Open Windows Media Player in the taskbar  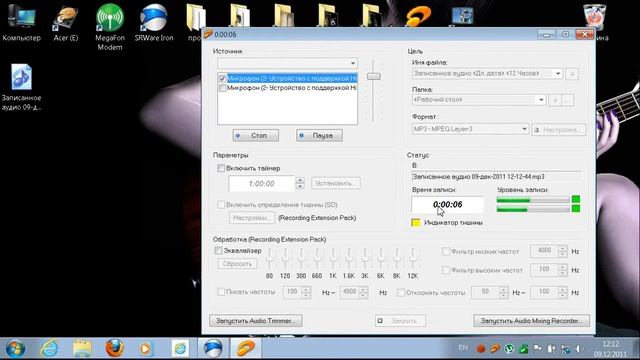coord(146,349)
